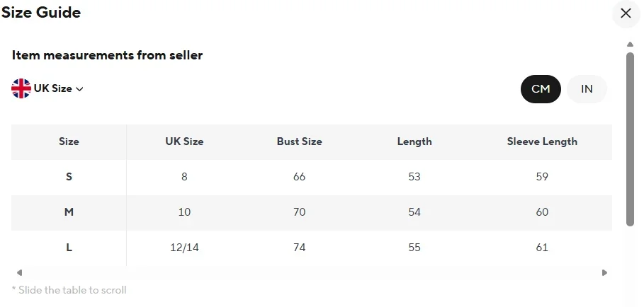
Task: Click the Bust Size column header
Action: [299, 141]
